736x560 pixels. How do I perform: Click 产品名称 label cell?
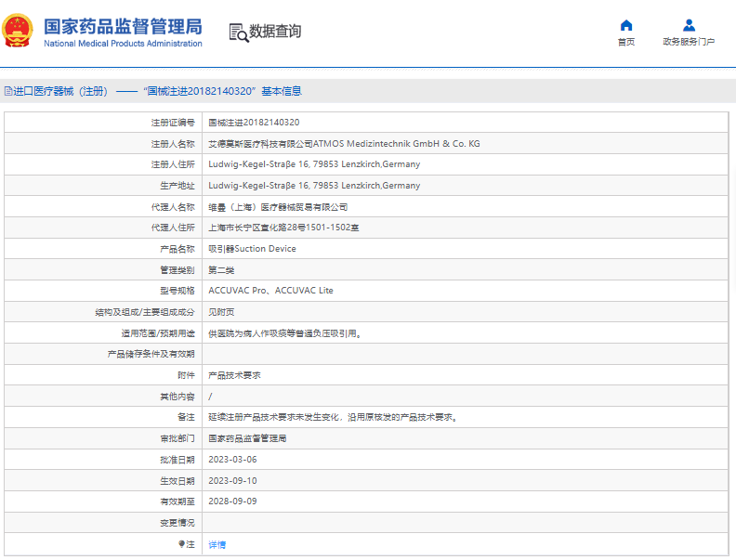(x=103, y=249)
